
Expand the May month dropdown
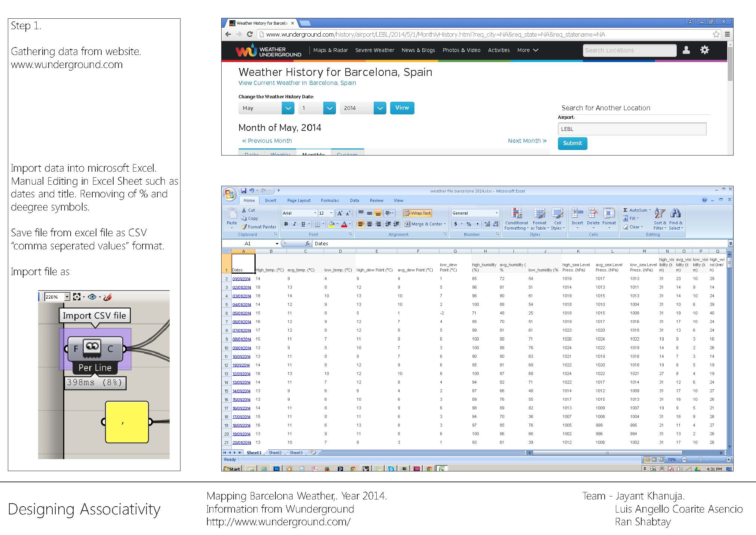288,108
